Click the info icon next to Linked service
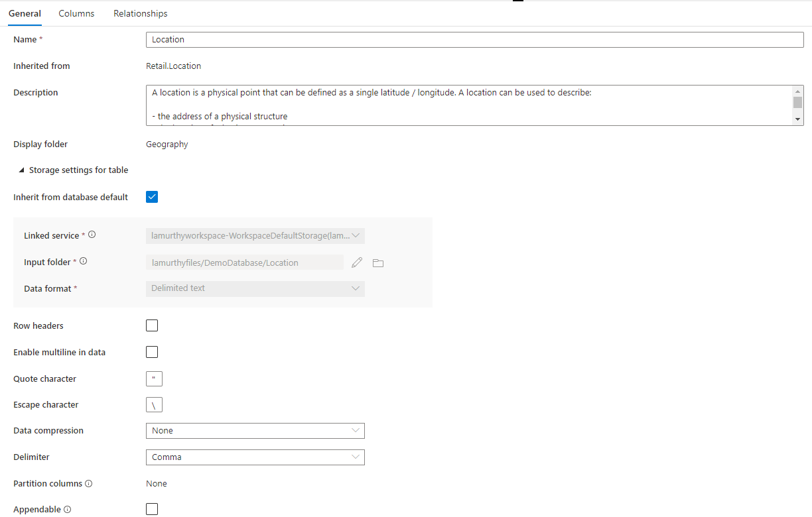 coord(92,233)
